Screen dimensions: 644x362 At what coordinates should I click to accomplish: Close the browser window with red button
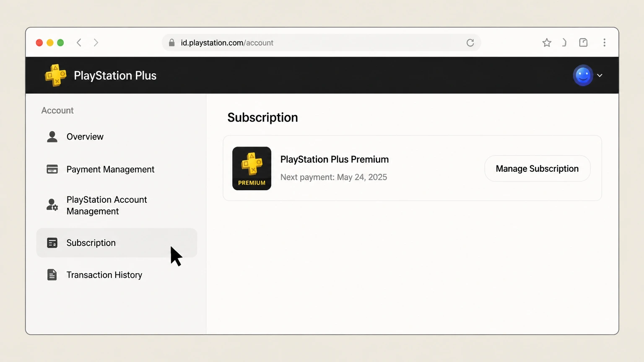[39, 43]
